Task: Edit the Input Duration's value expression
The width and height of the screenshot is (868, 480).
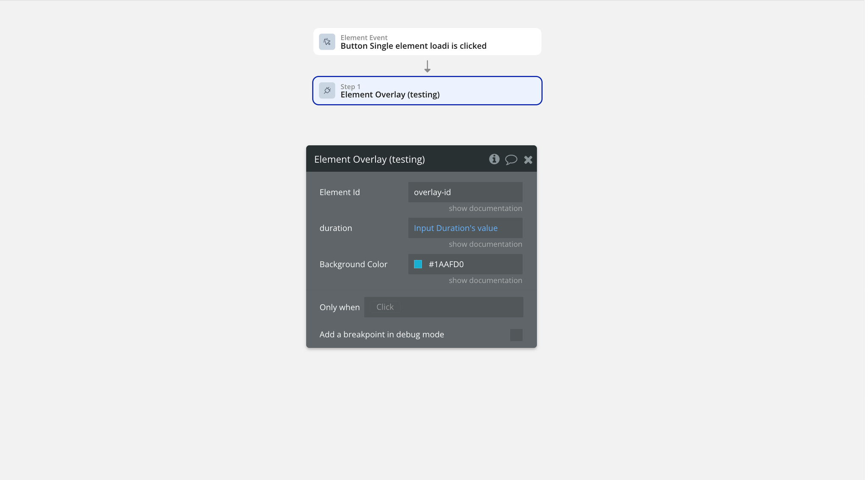Action: click(x=456, y=228)
